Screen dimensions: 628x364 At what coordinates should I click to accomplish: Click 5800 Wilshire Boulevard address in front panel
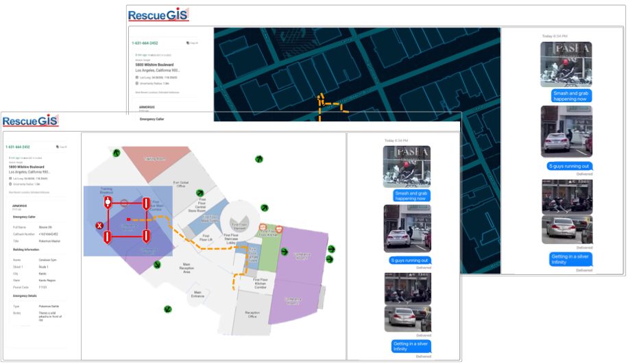(27, 167)
